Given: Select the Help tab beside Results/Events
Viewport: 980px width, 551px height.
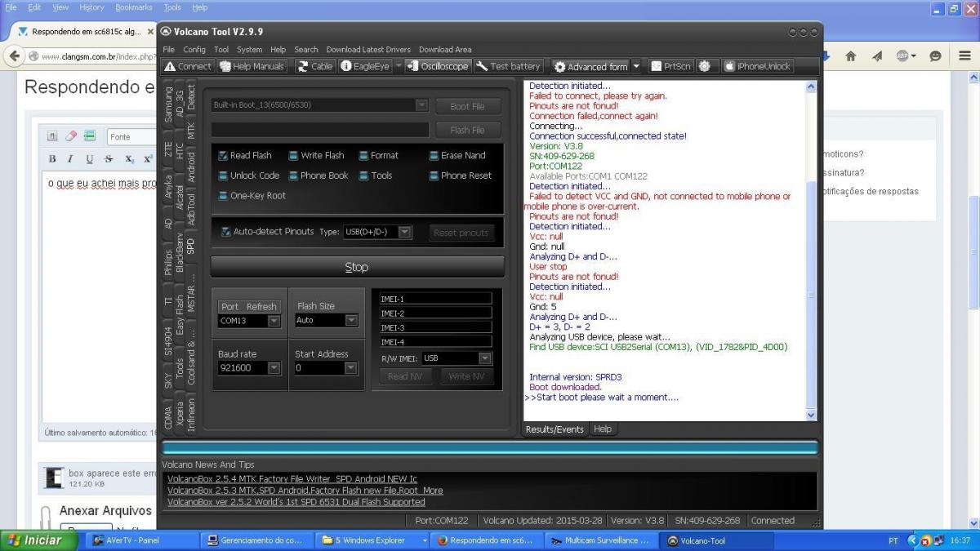Looking at the screenshot, I should [603, 429].
